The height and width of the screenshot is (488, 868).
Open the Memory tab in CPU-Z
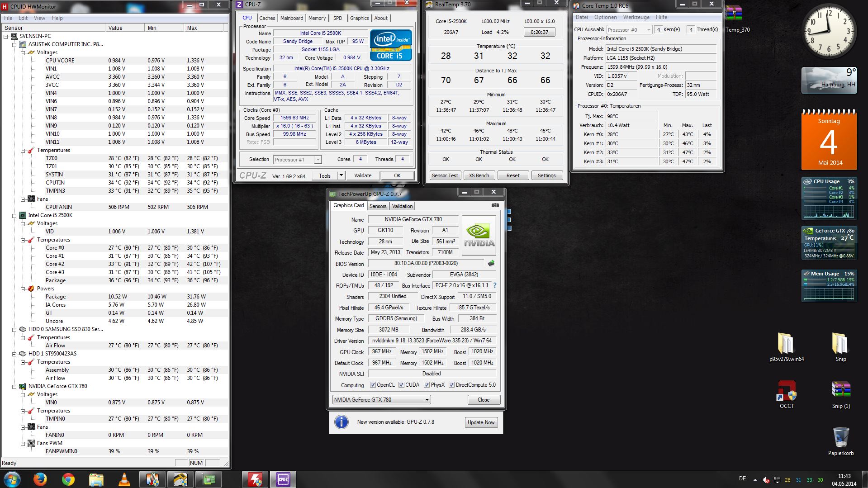317,18
